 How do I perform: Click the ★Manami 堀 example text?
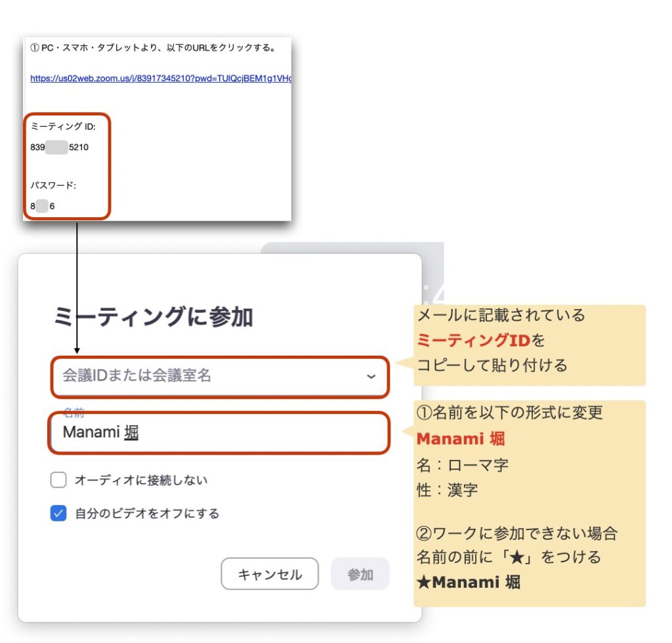coord(469,582)
